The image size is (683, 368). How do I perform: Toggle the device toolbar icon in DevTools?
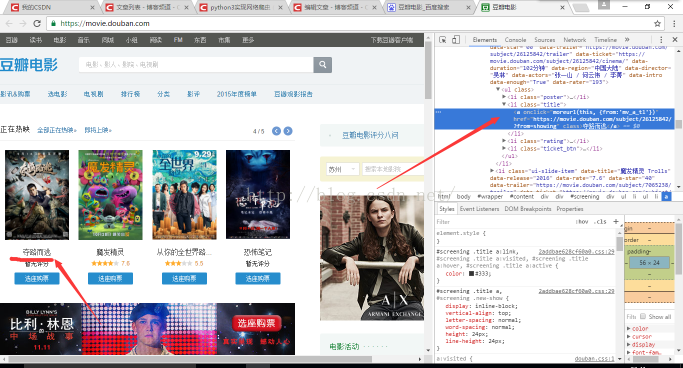tap(456, 40)
